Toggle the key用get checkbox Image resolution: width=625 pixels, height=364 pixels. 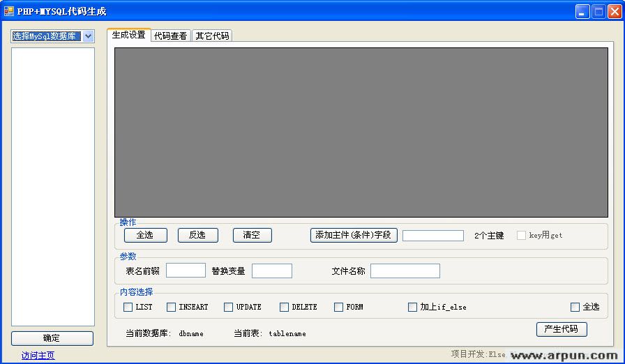[521, 236]
